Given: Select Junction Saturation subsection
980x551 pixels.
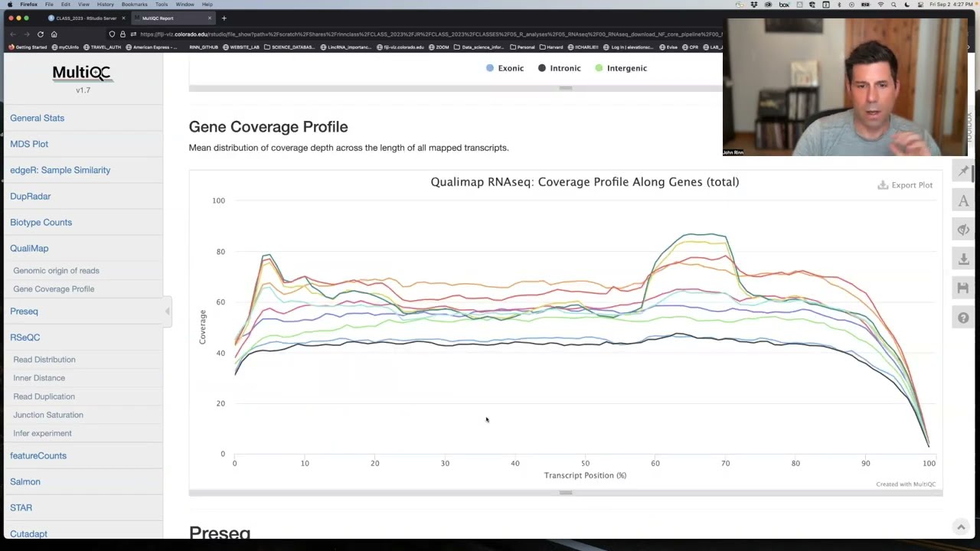Looking at the screenshot, I should point(48,414).
